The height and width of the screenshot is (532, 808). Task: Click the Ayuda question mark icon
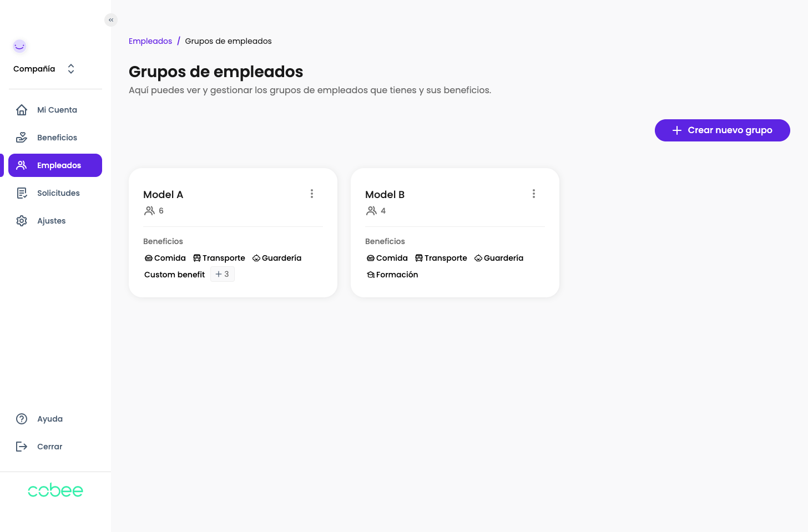click(x=22, y=419)
